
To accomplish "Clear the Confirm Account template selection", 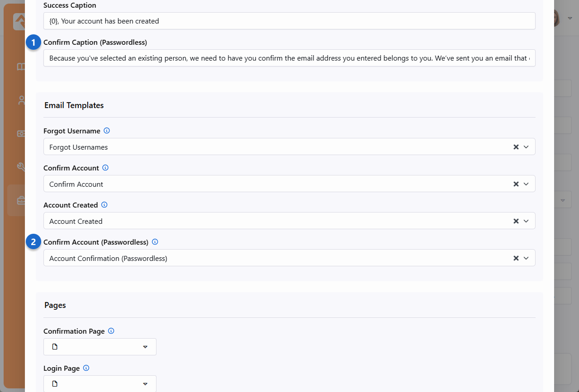I will pyautogui.click(x=516, y=184).
